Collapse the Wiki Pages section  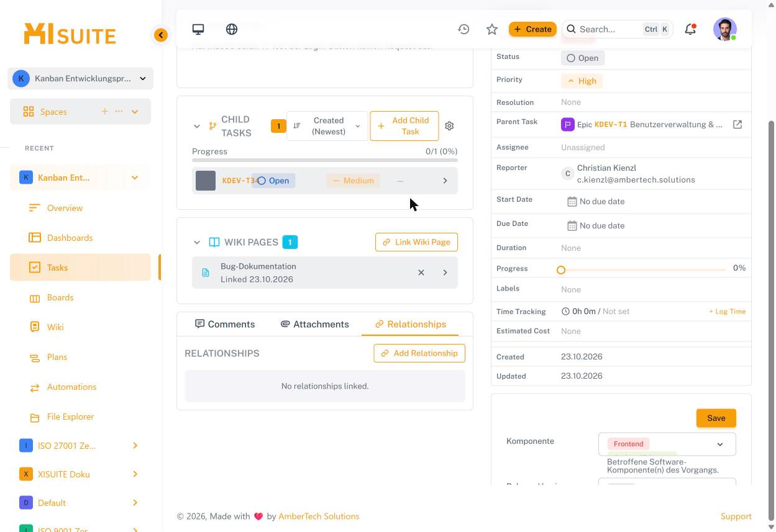[197, 242]
